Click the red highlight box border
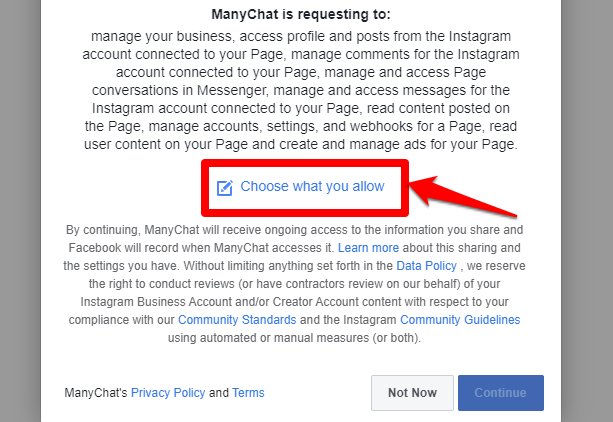 click(204, 187)
